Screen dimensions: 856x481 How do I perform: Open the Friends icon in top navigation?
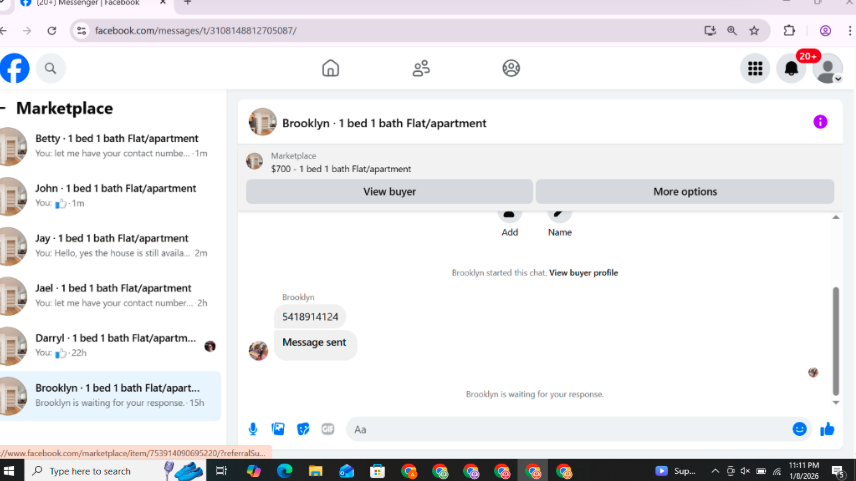(421, 68)
